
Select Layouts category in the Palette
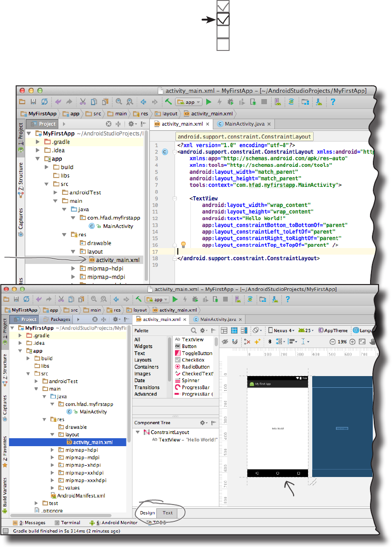click(x=143, y=360)
